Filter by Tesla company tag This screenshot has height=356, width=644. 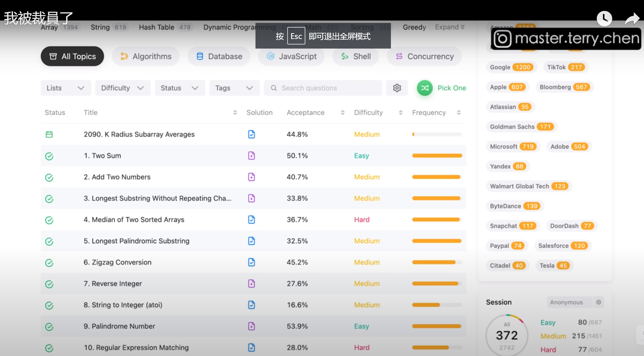(555, 266)
